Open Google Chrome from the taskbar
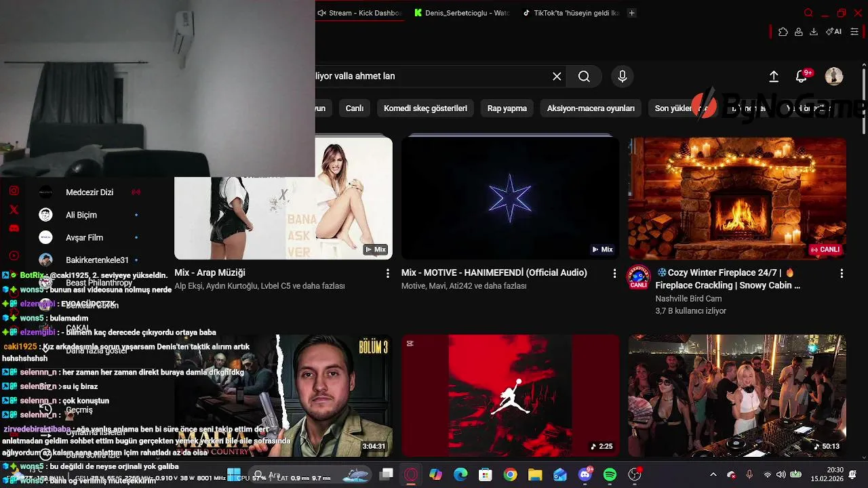Screen dimensions: 868x488 pyautogui.click(x=510, y=475)
